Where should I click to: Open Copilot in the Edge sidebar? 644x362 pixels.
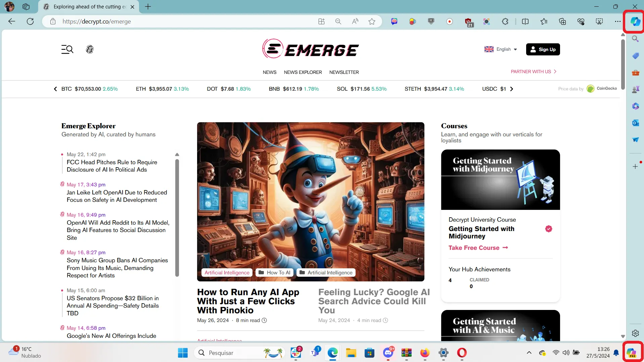click(x=635, y=21)
